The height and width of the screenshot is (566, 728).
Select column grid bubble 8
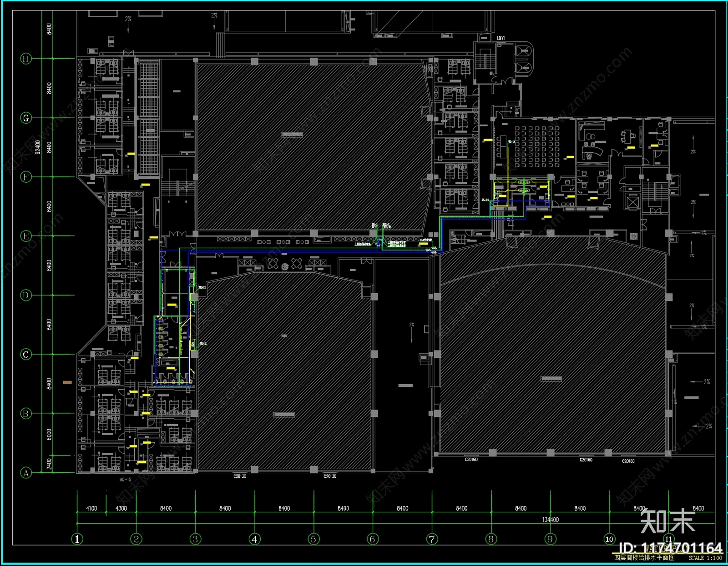point(491,539)
